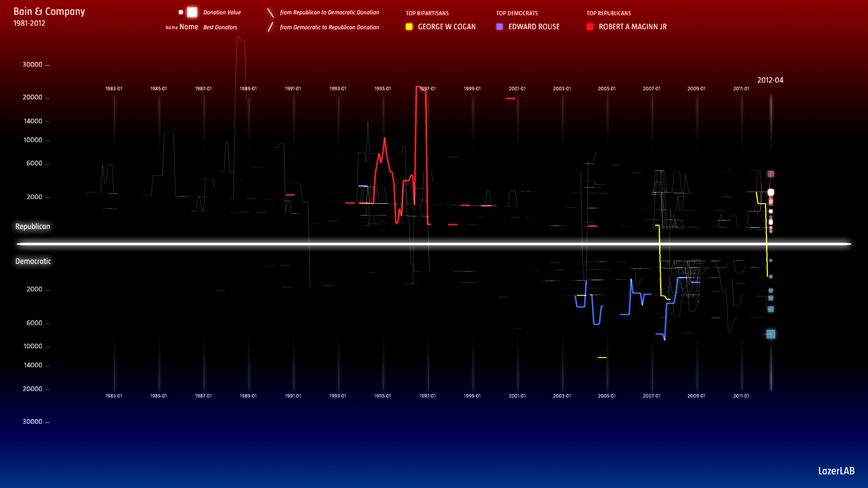Screen dimensions: 868x488
Task: Click the yellow George W Cogan swatch
Action: [409, 27]
